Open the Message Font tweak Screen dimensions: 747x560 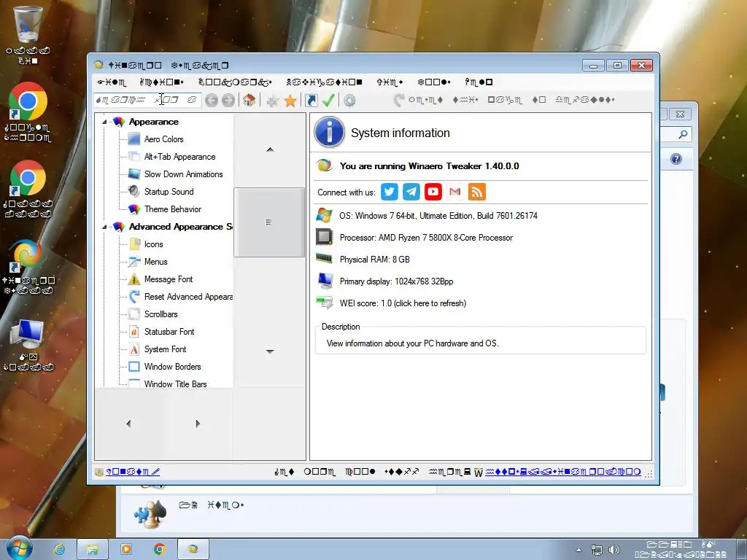169,279
